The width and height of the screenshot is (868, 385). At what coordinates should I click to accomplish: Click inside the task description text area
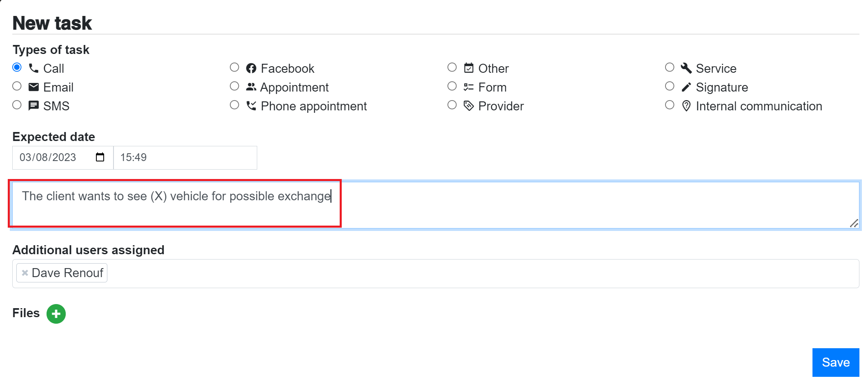pos(436,205)
